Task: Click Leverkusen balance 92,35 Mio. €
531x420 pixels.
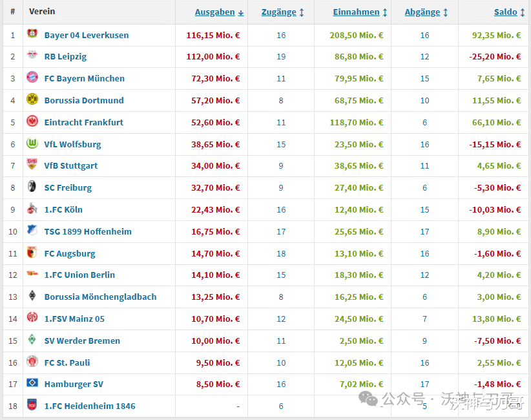Action: pyautogui.click(x=497, y=36)
